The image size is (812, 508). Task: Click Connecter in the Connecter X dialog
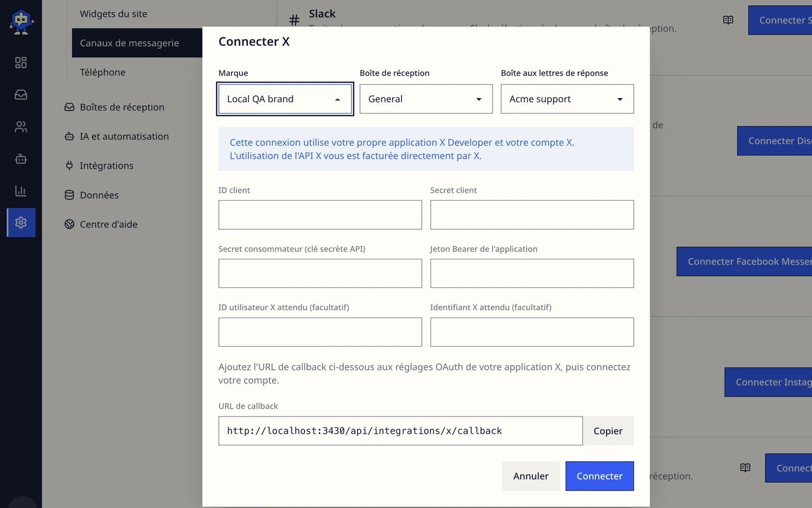point(599,476)
